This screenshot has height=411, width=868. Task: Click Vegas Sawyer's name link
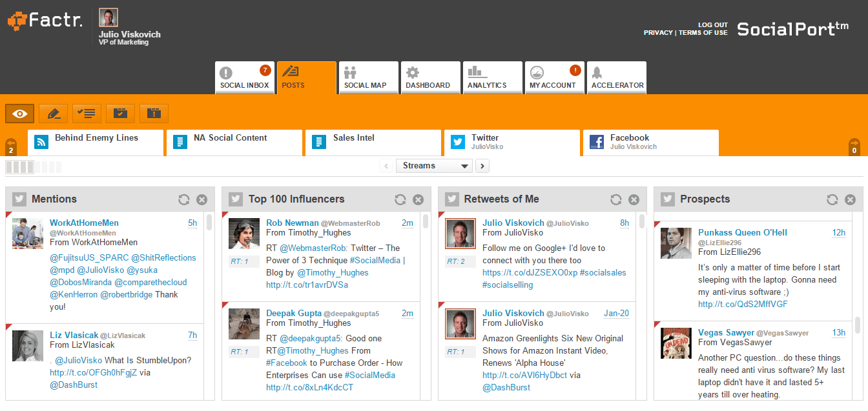[726, 333]
